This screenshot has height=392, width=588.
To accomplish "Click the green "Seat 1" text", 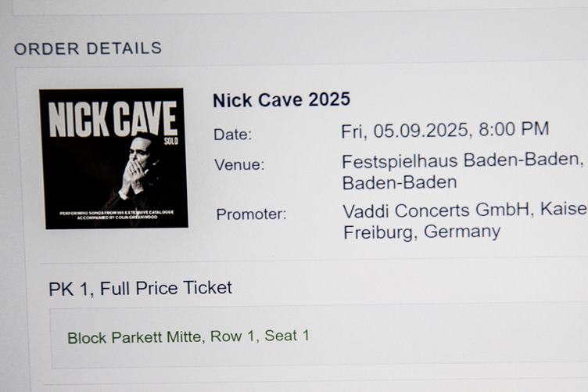I will [x=287, y=336].
